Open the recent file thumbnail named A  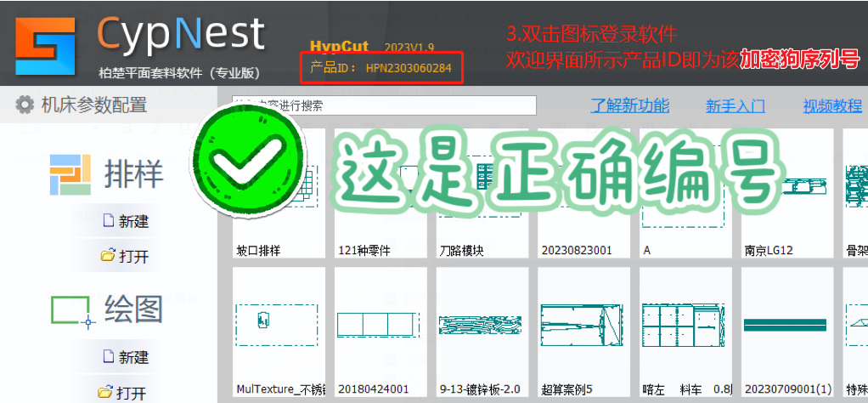click(x=686, y=193)
